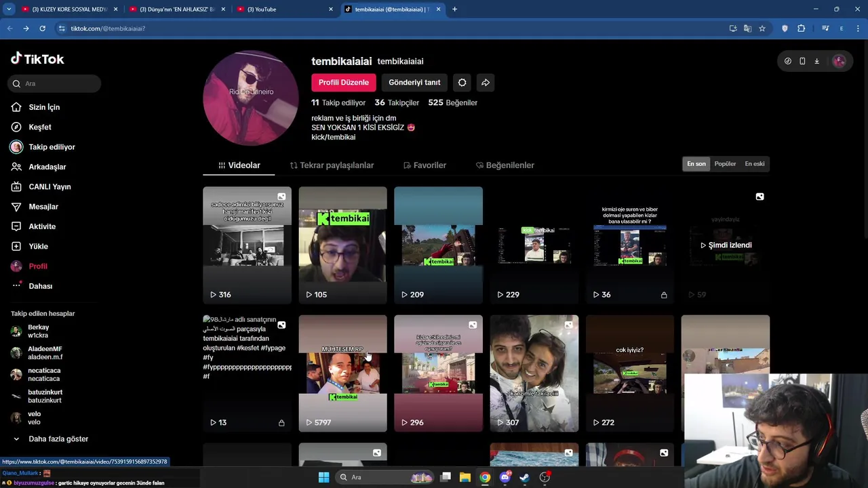Open Steam from the taskbar
Screen dimensions: 868x488
(524, 477)
